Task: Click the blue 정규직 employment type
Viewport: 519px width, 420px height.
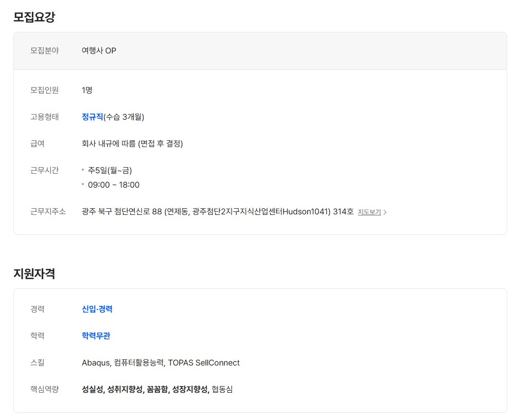Action: 92,117
